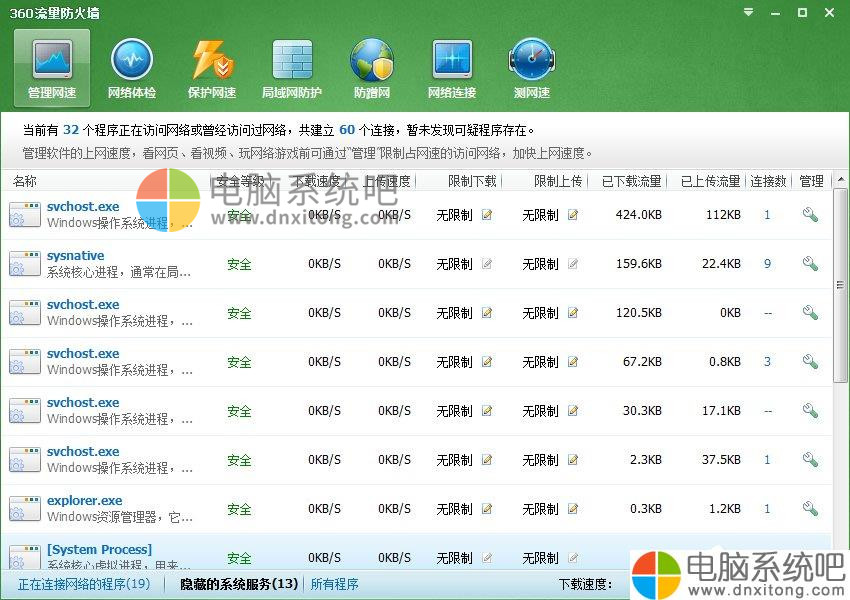
Task: Click manage wrench for svchost.exe with 2.3KB downloaded
Action: (810, 460)
